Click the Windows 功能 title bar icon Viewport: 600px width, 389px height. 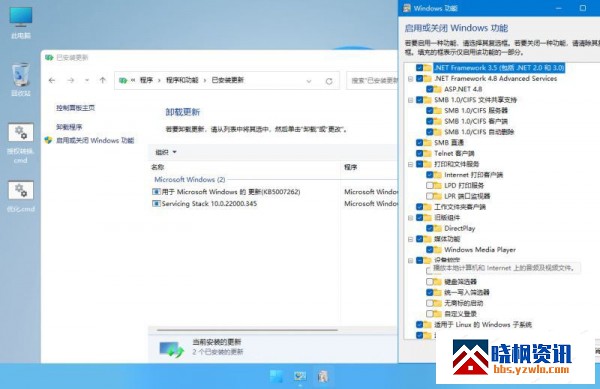coord(407,8)
